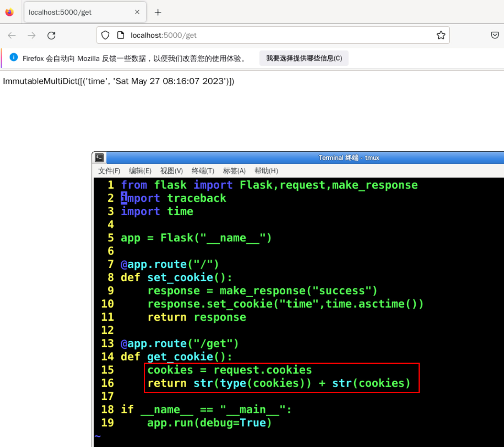This screenshot has height=447, width=504.
Task: Click 'from flask import' code line 1
Action: click(x=269, y=185)
